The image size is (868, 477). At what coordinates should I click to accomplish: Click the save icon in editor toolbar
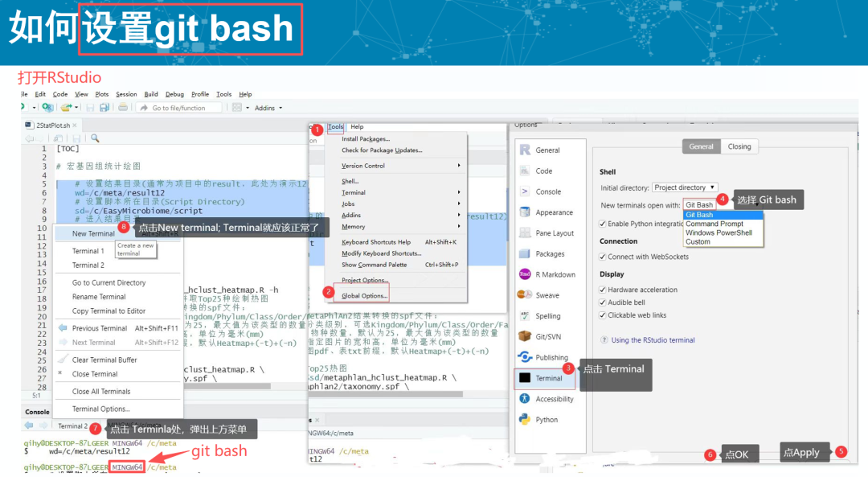76,138
